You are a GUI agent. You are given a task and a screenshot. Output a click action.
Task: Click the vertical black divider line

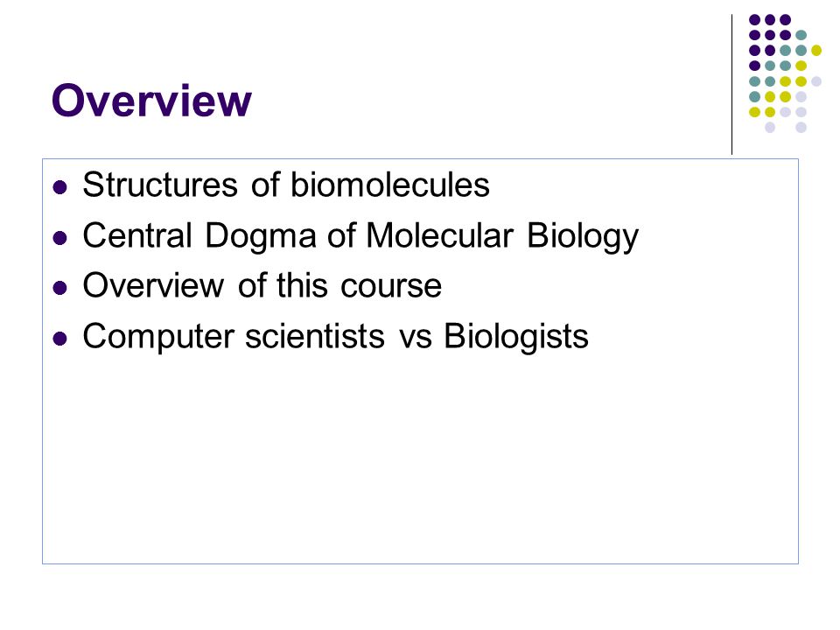(731, 85)
